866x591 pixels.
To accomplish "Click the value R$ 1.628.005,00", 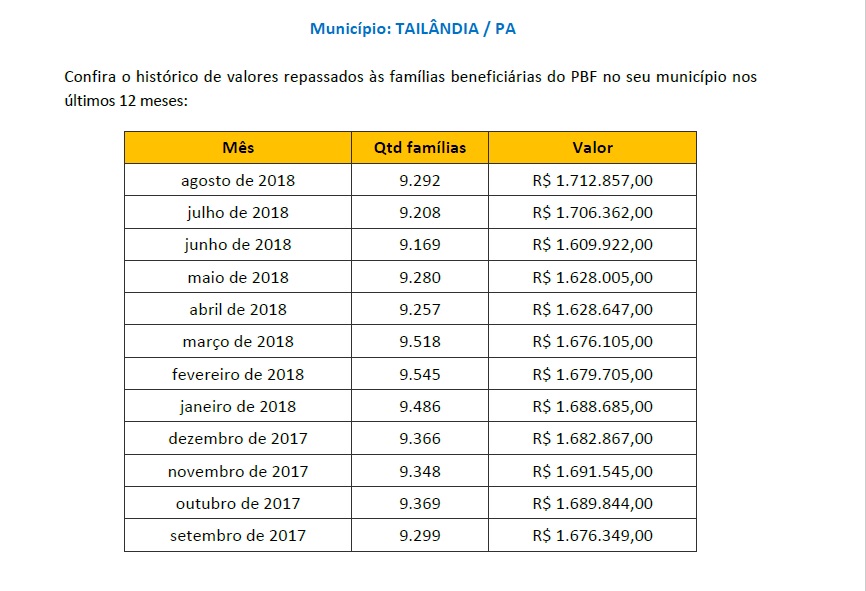I will [x=592, y=277].
